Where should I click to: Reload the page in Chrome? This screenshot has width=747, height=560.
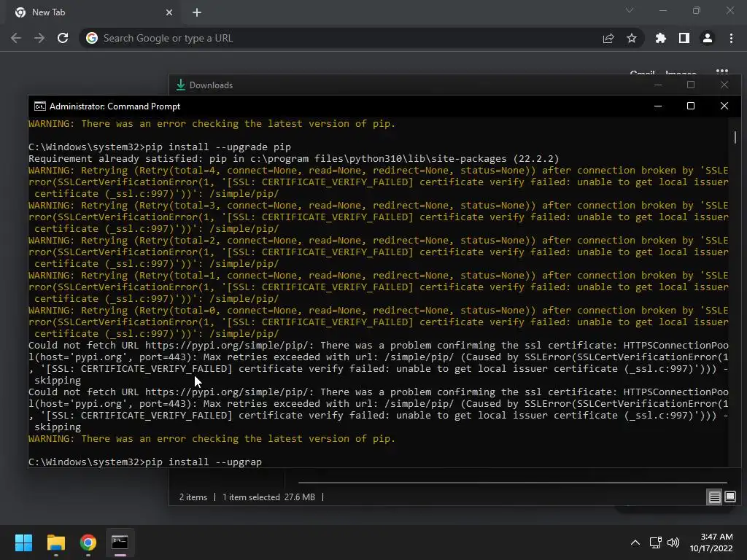pyautogui.click(x=63, y=38)
